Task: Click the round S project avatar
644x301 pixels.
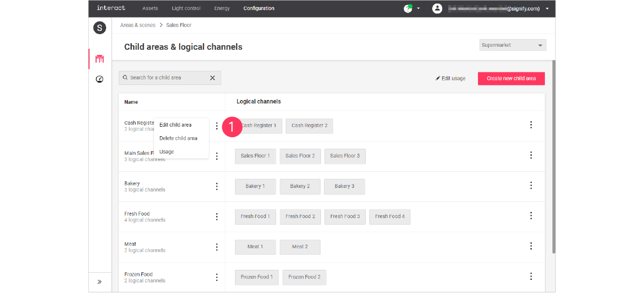Action: pyautogui.click(x=100, y=28)
